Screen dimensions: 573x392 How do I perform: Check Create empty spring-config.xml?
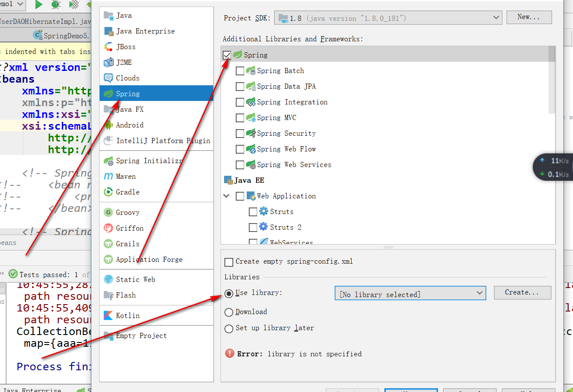coord(229,262)
